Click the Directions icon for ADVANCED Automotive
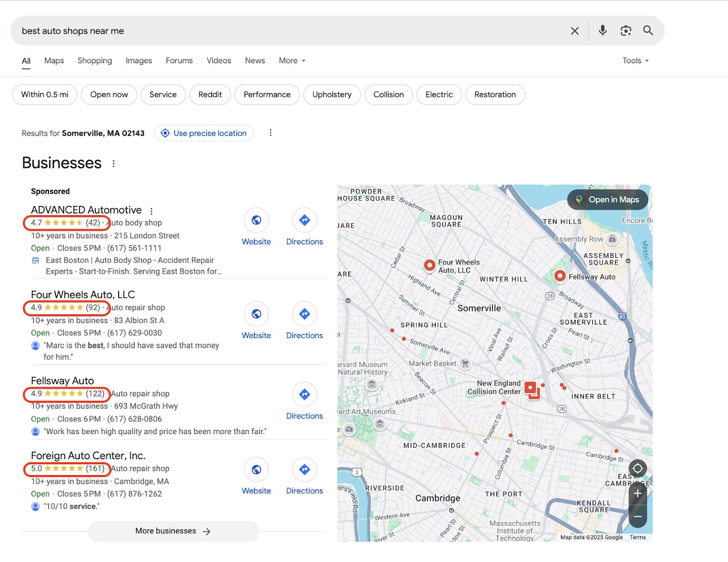The width and height of the screenshot is (728, 562). click(x=304, y=220)
